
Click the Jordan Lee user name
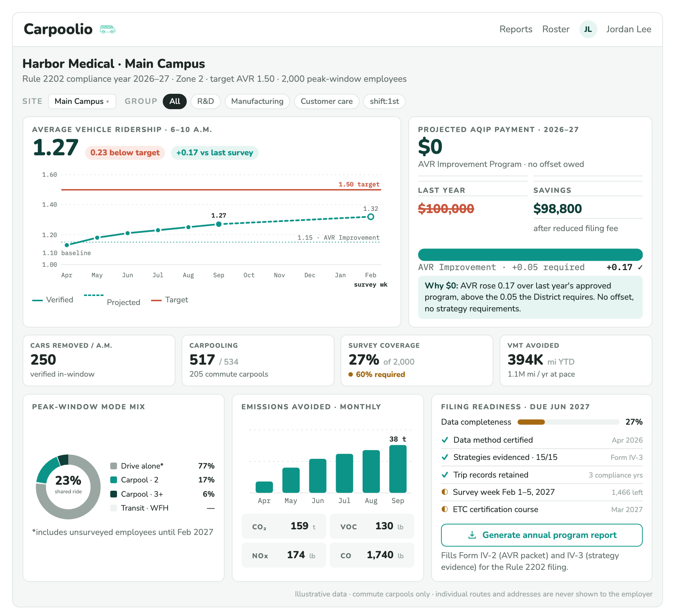(629, 29)
